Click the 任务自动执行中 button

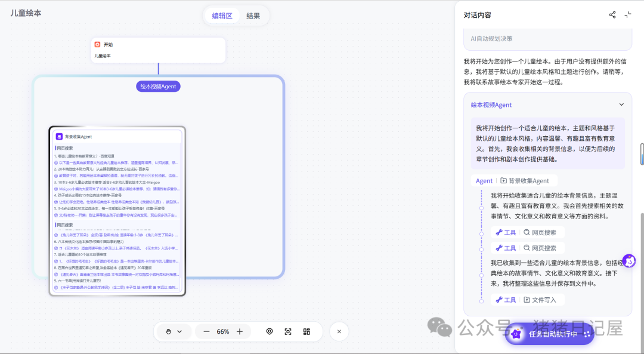548,335
